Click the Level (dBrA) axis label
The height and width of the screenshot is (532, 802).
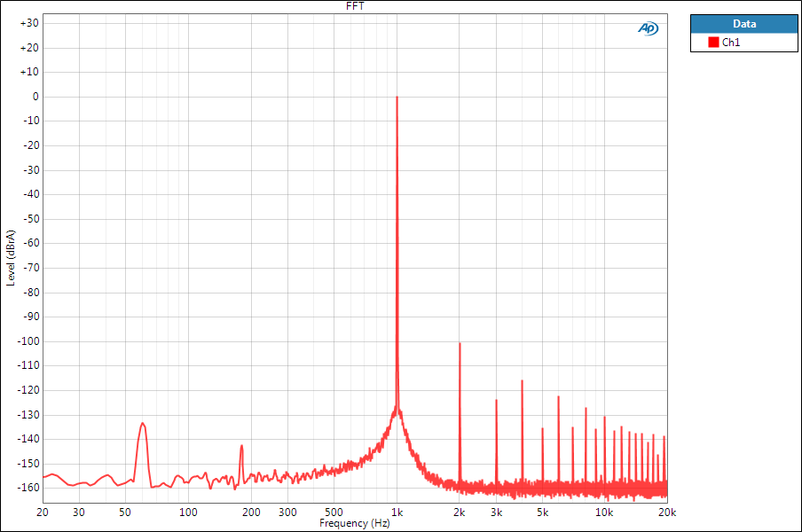click(11, 257)
